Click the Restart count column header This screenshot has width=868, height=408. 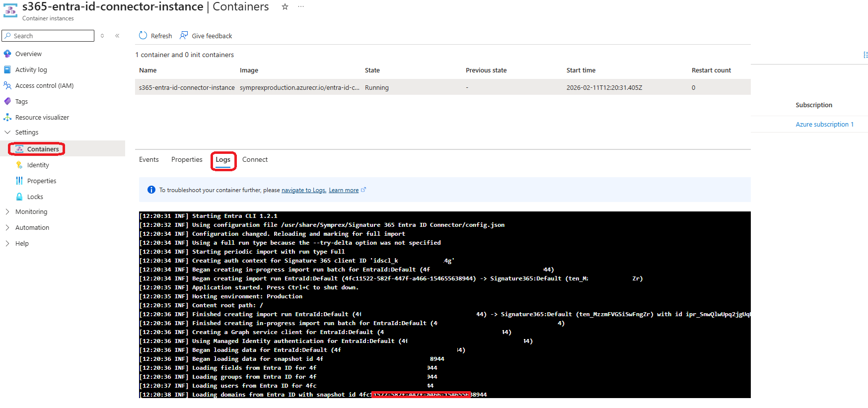(x=711, y=70)
